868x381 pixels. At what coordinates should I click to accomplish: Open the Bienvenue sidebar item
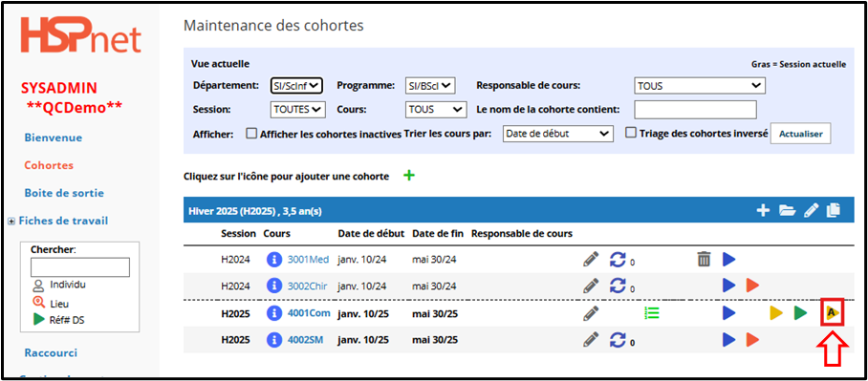click(54, 138)
